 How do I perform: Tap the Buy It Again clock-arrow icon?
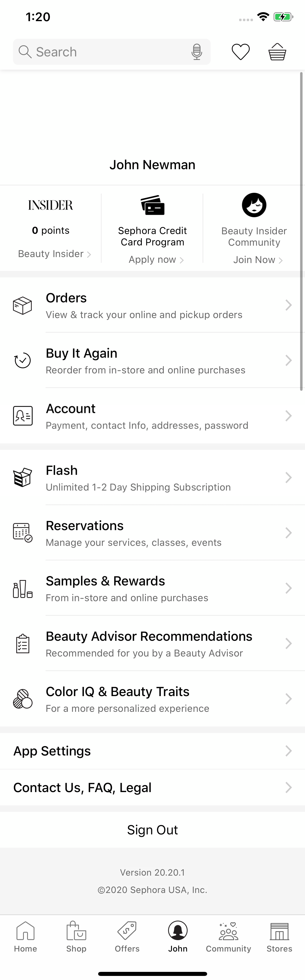[22, 360]
